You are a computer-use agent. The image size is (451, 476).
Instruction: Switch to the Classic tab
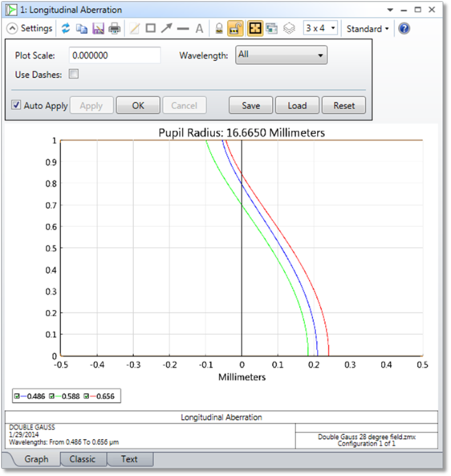(82, 459)
